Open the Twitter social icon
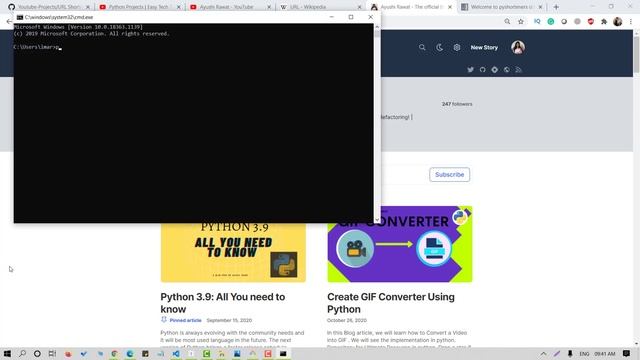The width and height of the screenshot is (640, 360). point(471,69)
